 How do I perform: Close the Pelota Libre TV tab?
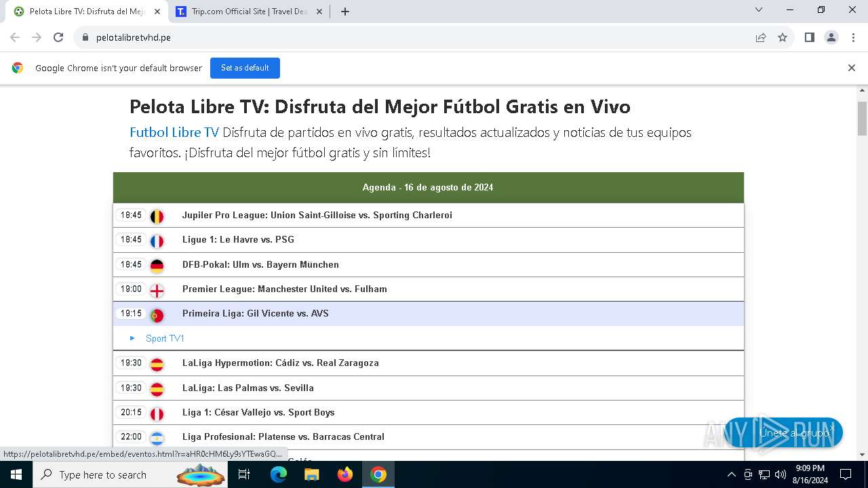[157, 12]
